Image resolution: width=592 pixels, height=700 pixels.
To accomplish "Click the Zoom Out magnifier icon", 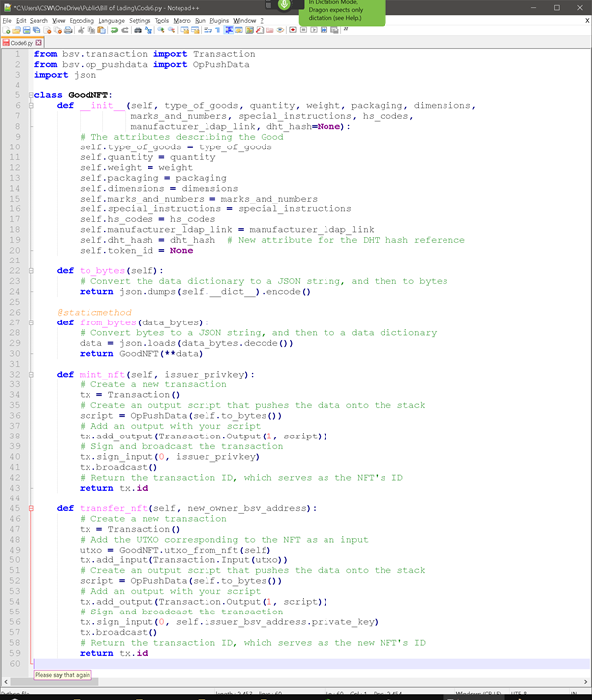I will (x=171, y=30).
